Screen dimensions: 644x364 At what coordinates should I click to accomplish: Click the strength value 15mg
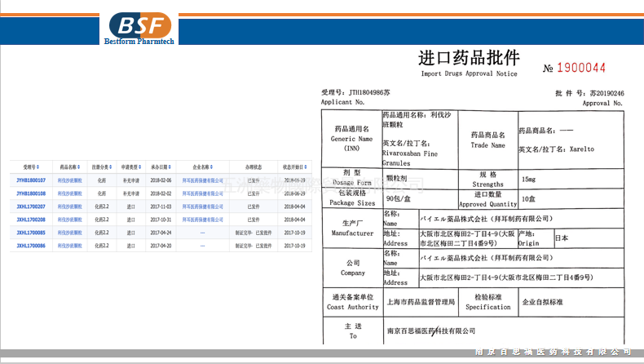(528, 180)
